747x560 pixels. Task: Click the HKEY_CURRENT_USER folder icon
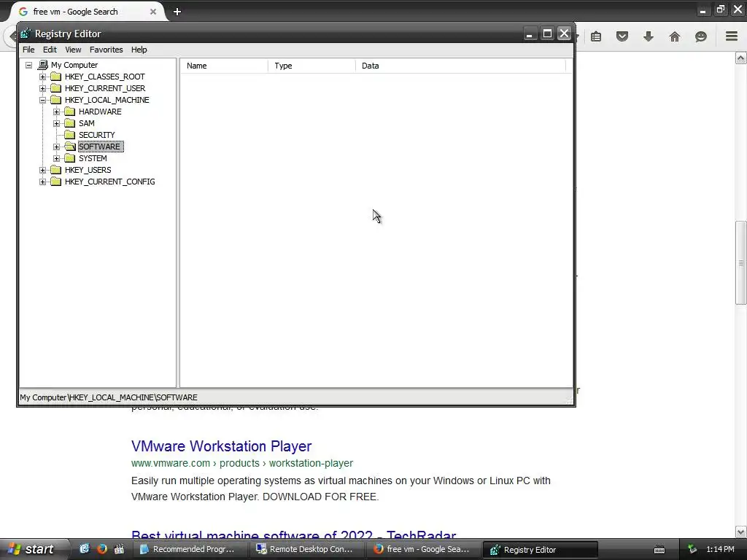[x=55, y=88]
